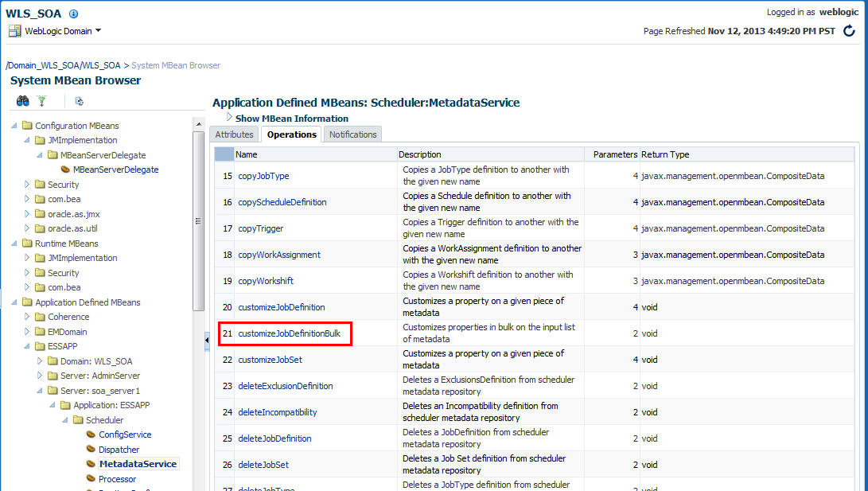Click the Return Type column header
Image resolution: width=868 pixels, height=491 pixels.
point(747,154)
